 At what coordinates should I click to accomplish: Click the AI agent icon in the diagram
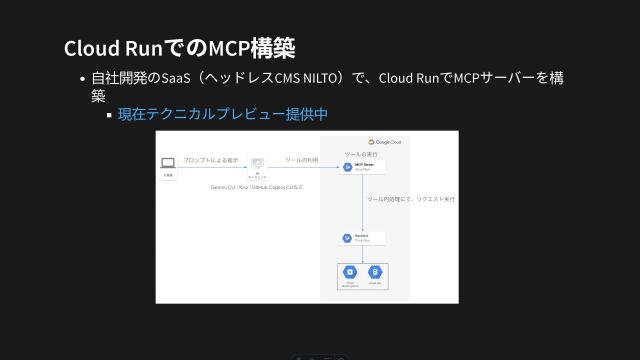click(257, 164)
